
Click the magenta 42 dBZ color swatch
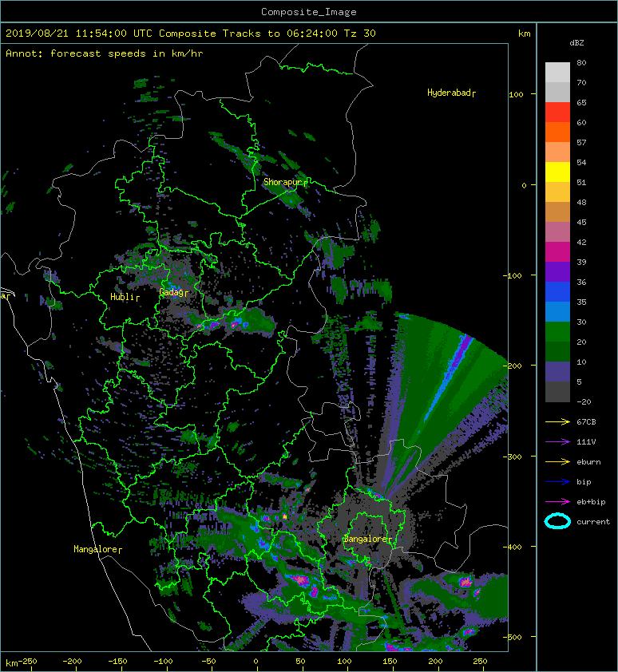point(557,251)
